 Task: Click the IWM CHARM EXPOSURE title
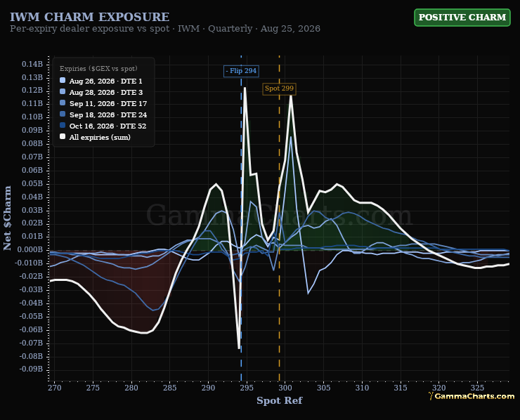coord(89,17)
